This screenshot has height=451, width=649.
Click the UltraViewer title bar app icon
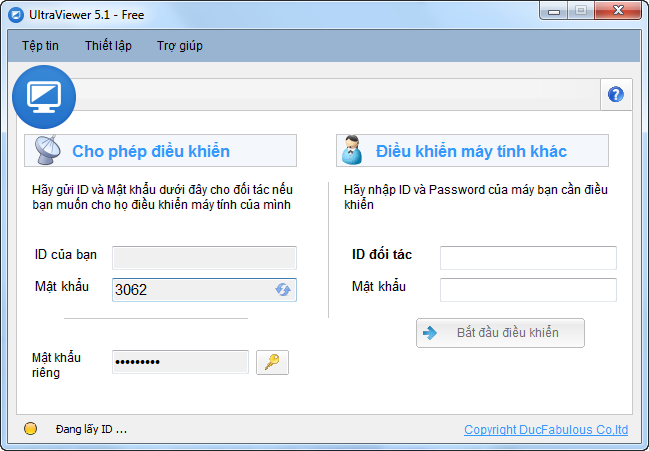pos(16,15)
